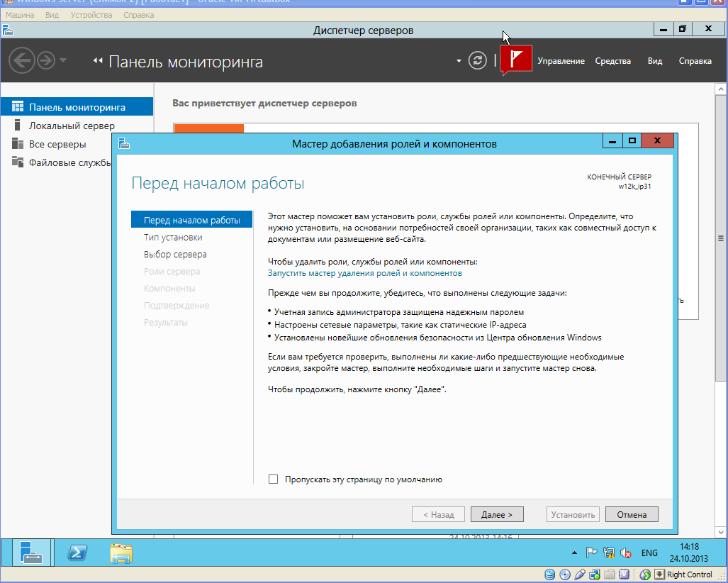Open VirtualBox Вид menu

52,15
